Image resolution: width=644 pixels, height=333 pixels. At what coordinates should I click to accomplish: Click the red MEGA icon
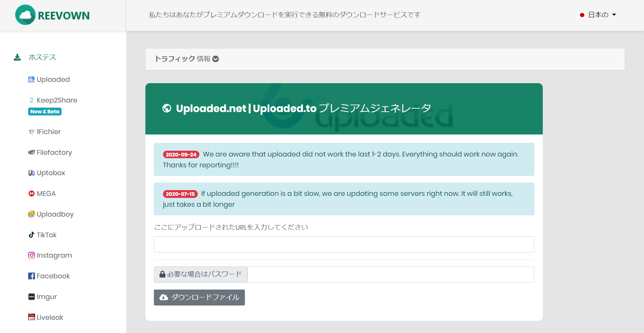(31, 193)
